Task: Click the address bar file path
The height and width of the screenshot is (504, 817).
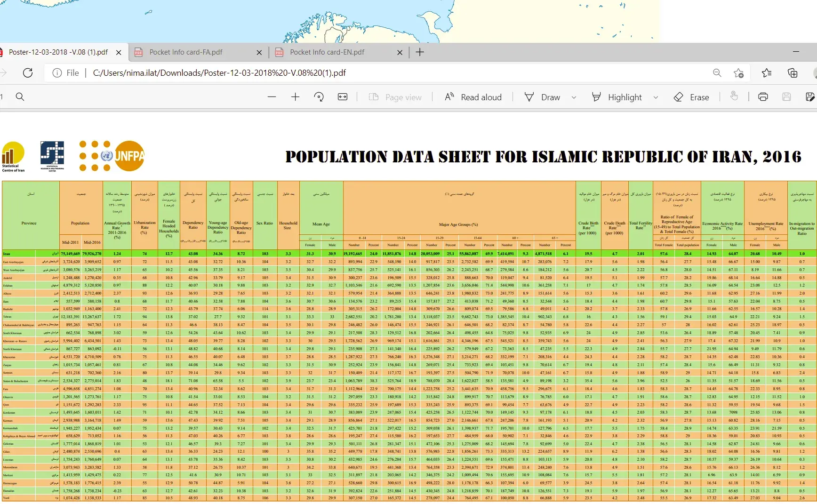Action: click(x=219, y=73)
